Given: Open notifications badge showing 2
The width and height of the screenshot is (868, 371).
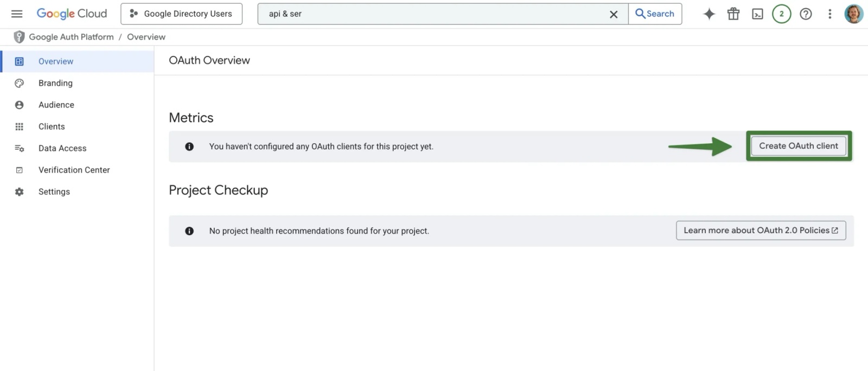Looking at the screenshot, I should [781, 14].
